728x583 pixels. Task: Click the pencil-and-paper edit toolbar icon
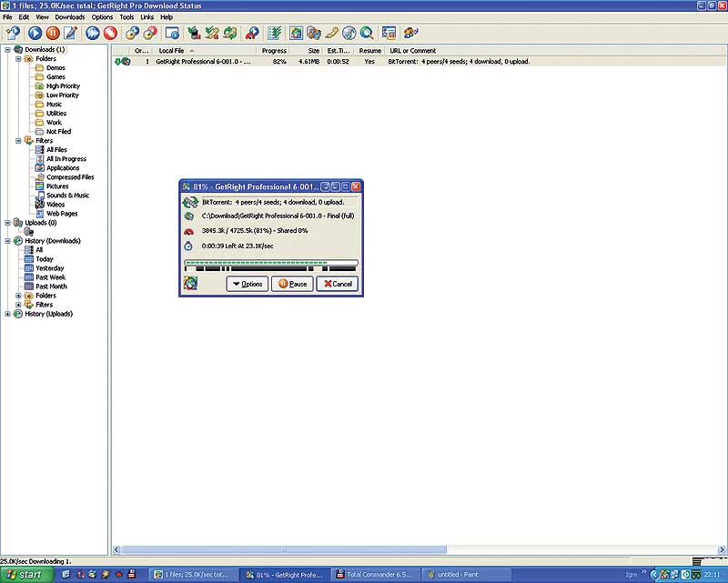pyautogui.click(x=71, y=33)
